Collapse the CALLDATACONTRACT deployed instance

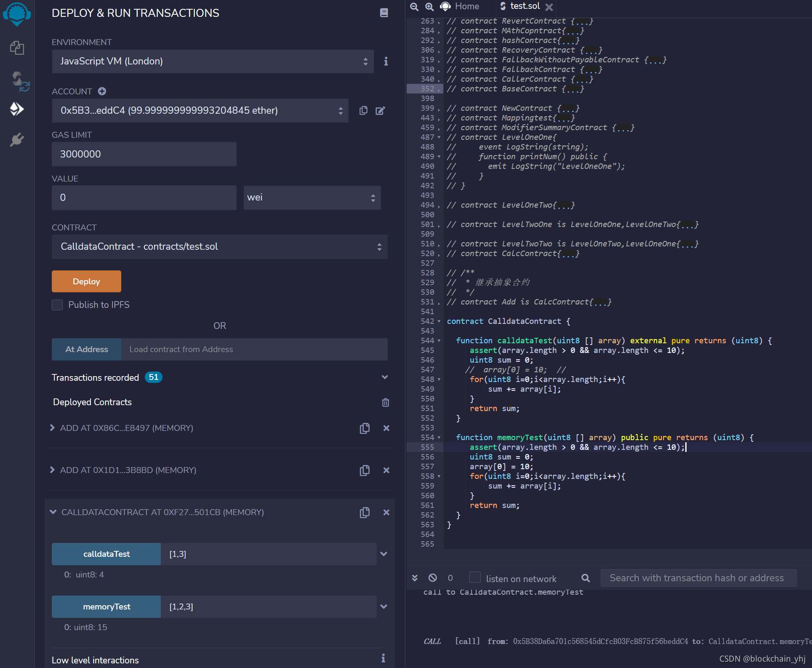53,512
